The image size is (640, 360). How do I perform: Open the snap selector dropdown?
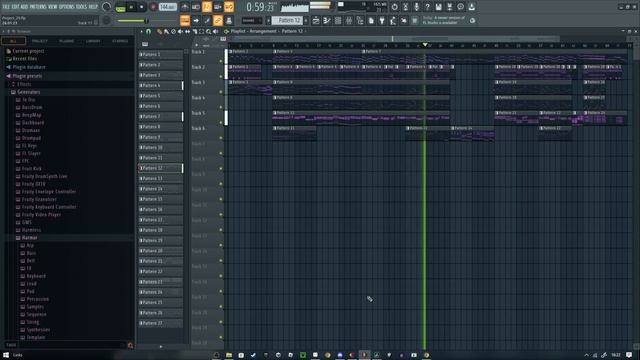(251, 20)
